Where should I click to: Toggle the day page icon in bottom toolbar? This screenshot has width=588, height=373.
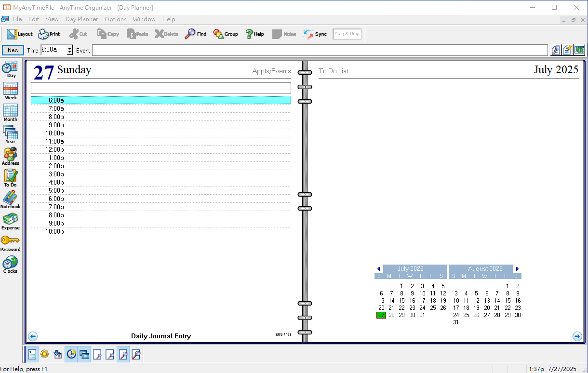click(32, 355)
